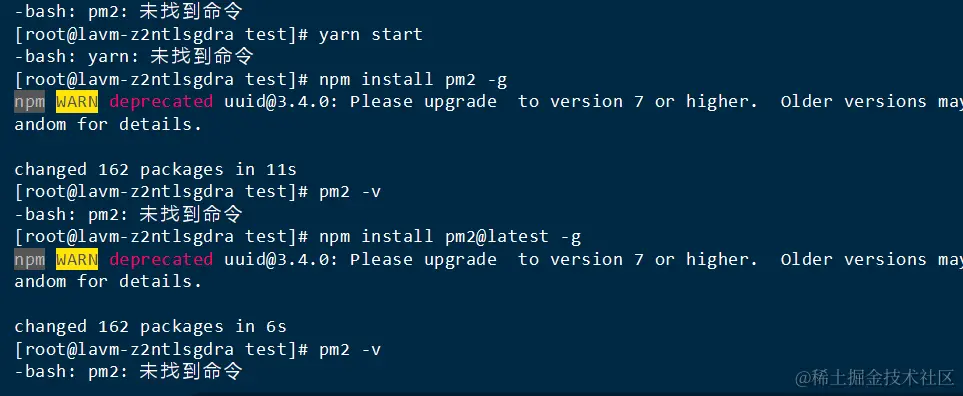
Task: Click the first red 'deprecated' word
Action: click(161, 102)
